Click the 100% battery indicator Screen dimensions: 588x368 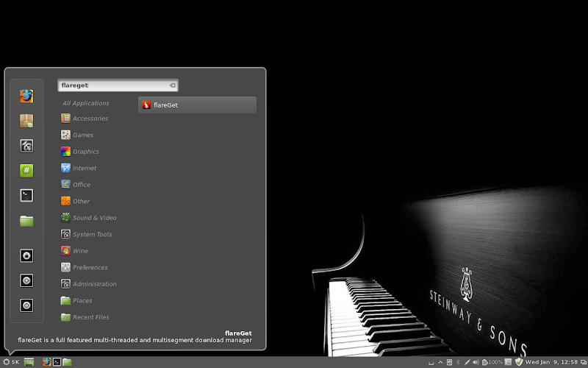(492, 362)
